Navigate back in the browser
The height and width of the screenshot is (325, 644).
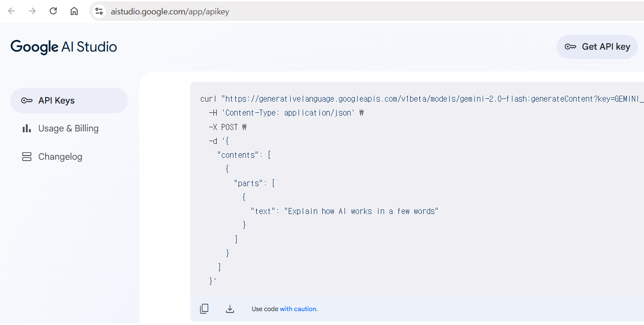click(x=12, y=11)
